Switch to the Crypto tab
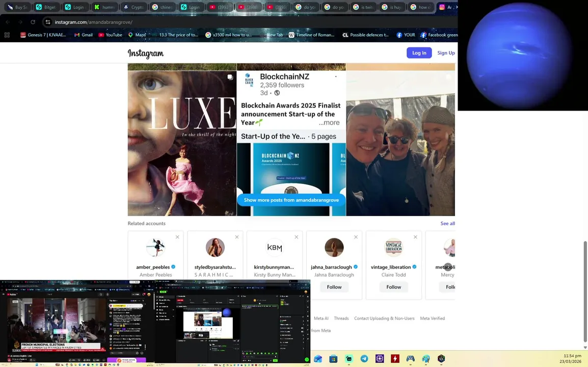Image resolution: width=588 pixels, height=367 pixels. tap(134, 7)
